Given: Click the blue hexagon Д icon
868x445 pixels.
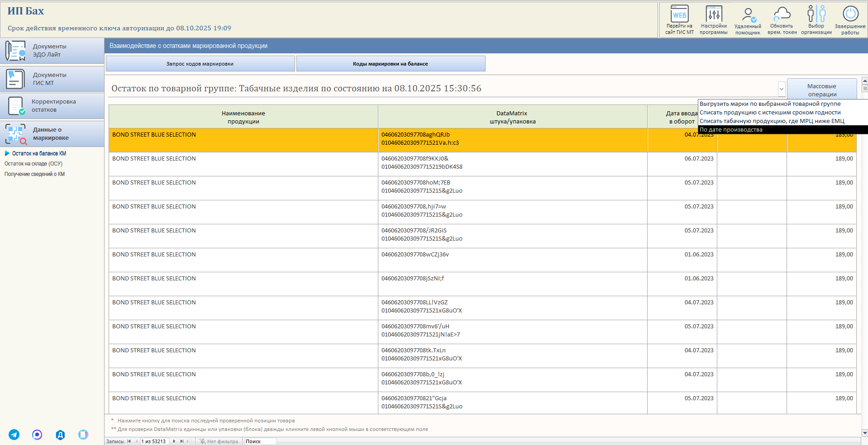Looking at the screenshot, I should (60, 435).
